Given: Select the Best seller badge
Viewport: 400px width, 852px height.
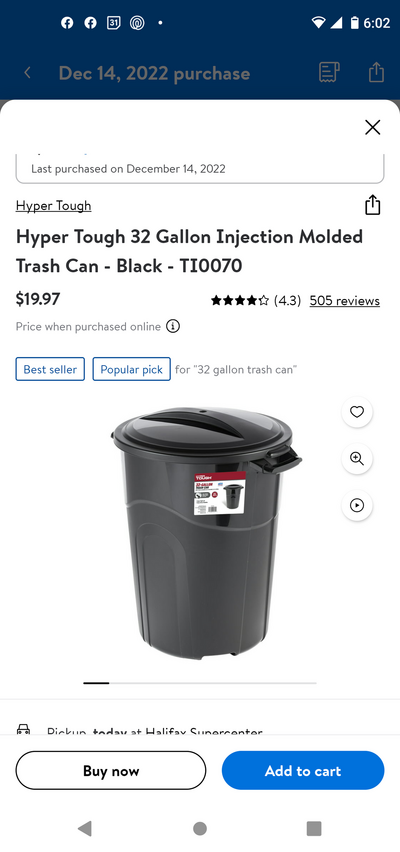Looking at the screenshot, I should pyautogui.click(x=50, y=369).
